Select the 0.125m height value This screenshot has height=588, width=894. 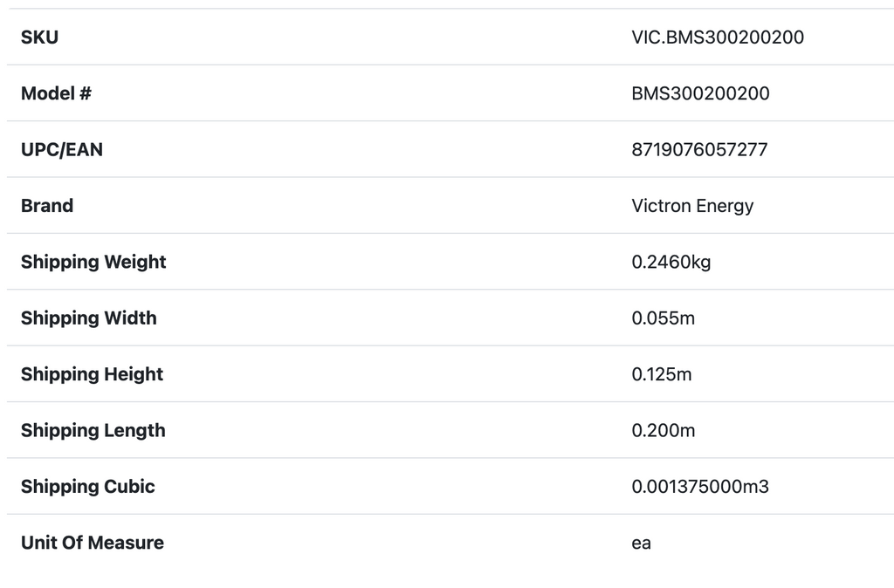662,374
